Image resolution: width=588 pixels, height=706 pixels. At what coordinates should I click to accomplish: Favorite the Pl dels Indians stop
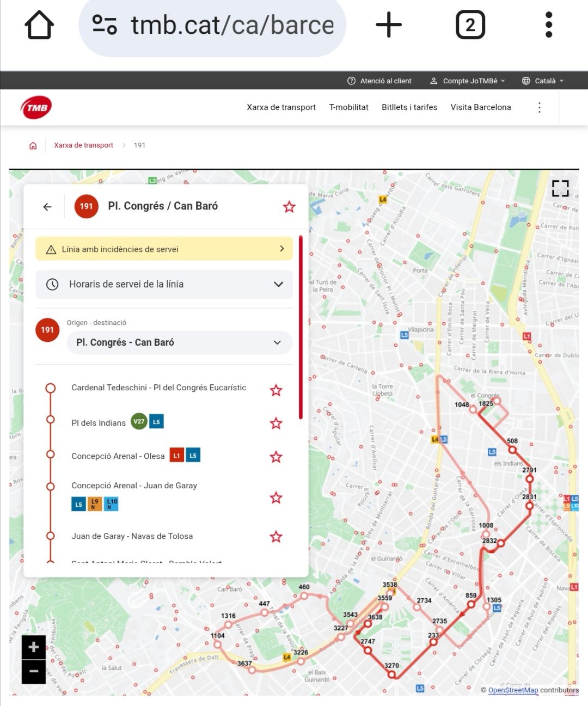(276, 423)
